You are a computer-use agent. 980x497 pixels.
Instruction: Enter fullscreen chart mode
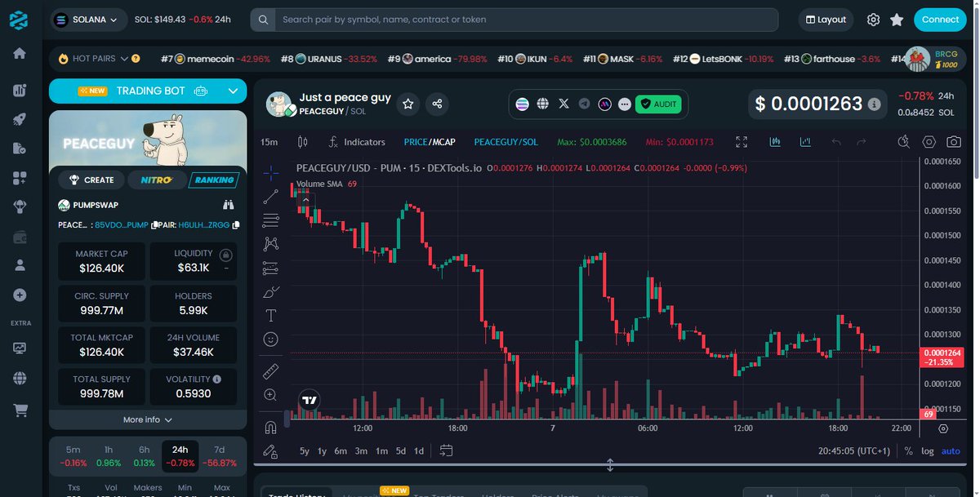(x=742, y=142)
